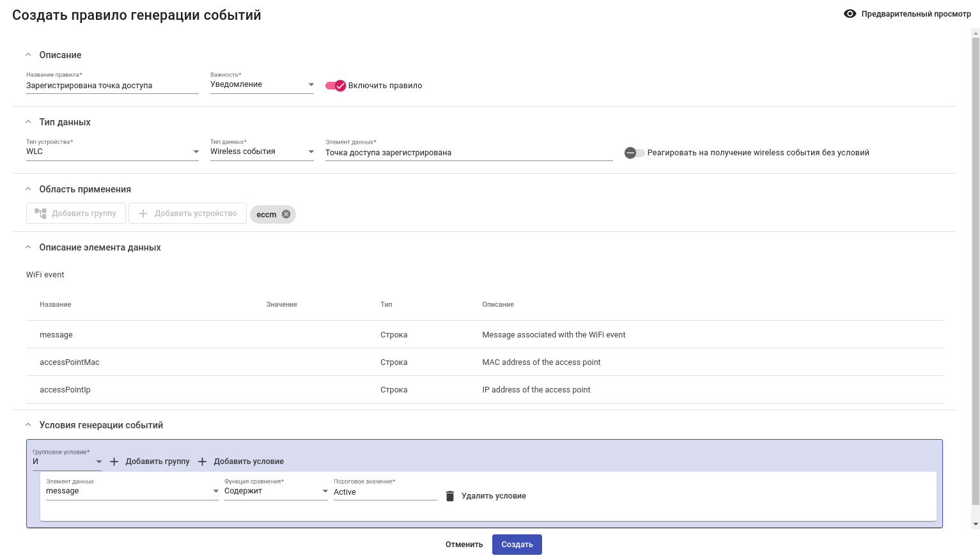
Task: Click the Пороговое значение field
Action: click(385, 492)
